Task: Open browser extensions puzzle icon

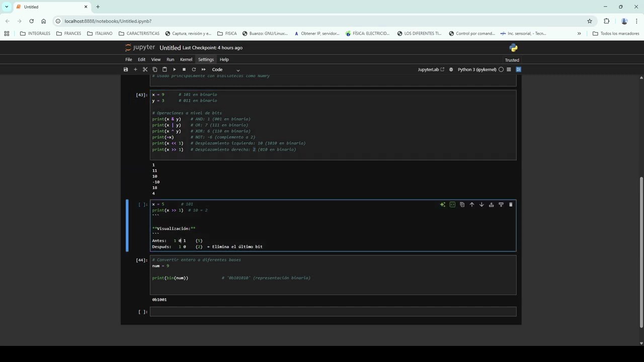Action: (606, 21)
